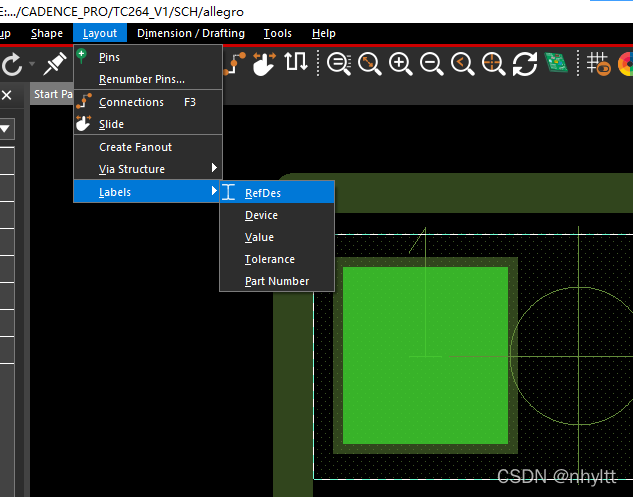Expand the Via Structure submenu
This screenshot has width=633, height=497.
[213, 169]
